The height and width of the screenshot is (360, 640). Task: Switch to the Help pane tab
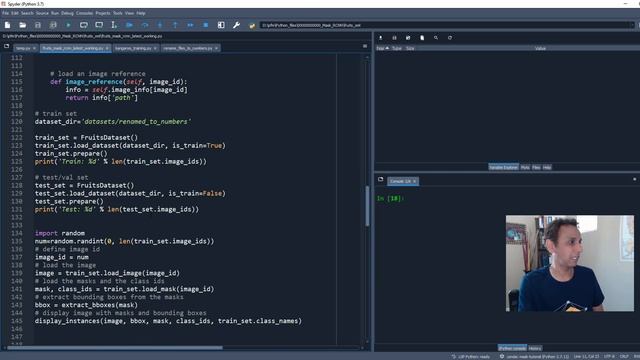547,167
